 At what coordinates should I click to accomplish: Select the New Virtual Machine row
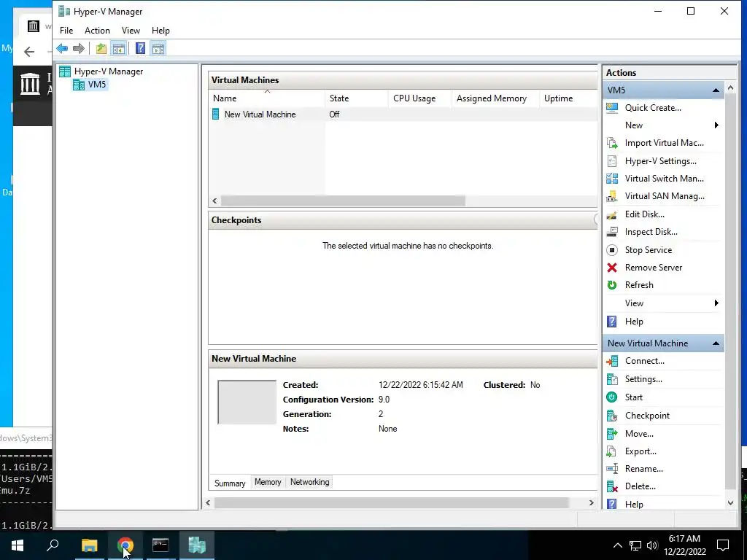[x=403, y=114]
